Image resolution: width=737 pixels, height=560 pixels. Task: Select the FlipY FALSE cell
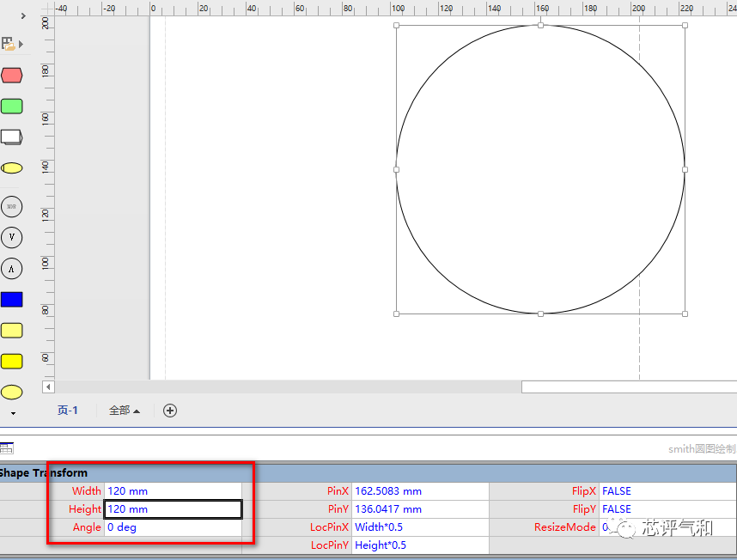point(667,509)
